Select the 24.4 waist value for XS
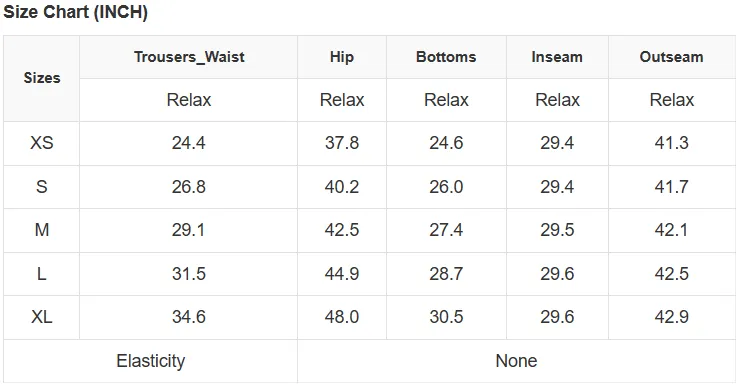Screen dimensions: 741x387 (x=189, y=143)
